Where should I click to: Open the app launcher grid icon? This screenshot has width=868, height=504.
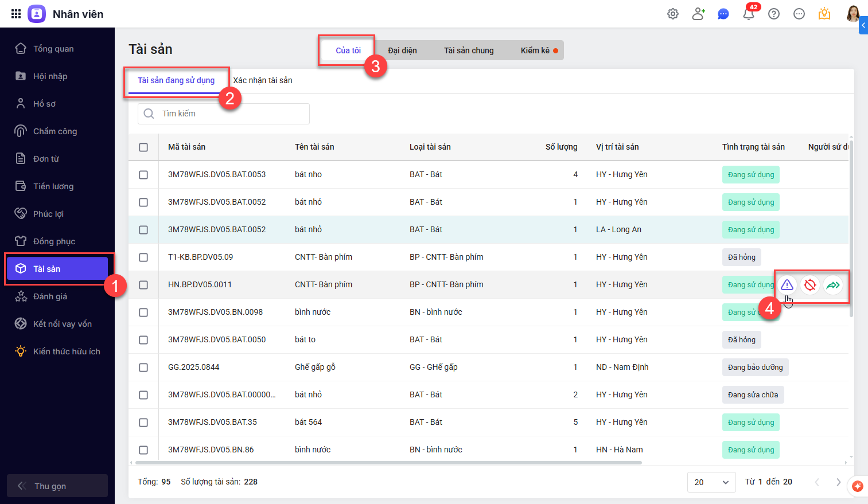pyautogui.click(x=16, y=14)
